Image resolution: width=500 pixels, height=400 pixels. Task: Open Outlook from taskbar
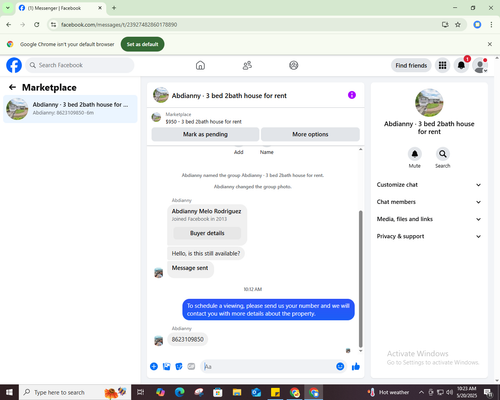coord(256,392)
